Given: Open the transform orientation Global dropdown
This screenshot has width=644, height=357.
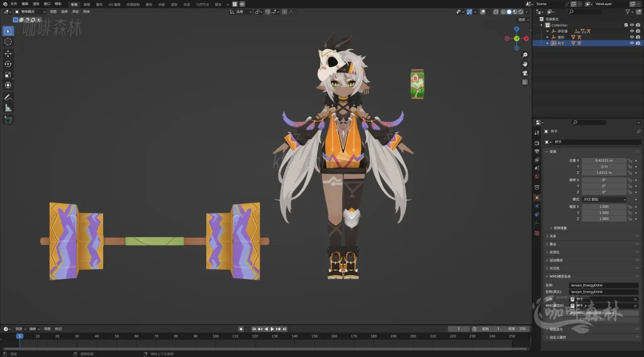Looking at the screenshot, I should [x=241, y=12].
